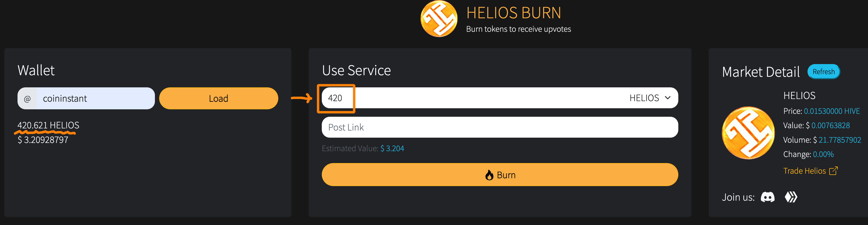Image resolution: width=868 pixels, height=225 pixels.
Task: Click the HELIOS price 0.01530000 HIVE
Action: [832, 111]
